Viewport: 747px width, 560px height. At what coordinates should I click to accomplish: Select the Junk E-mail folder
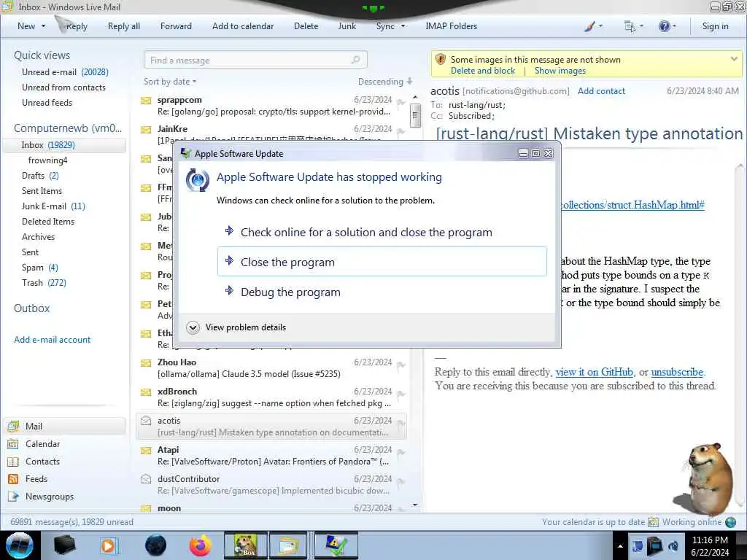53,206
